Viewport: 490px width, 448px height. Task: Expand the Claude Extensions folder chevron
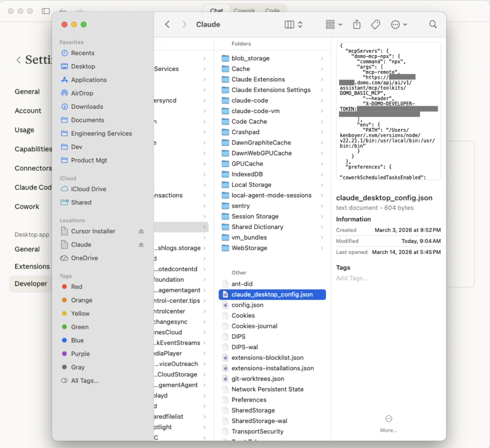[x=322, y=80]
